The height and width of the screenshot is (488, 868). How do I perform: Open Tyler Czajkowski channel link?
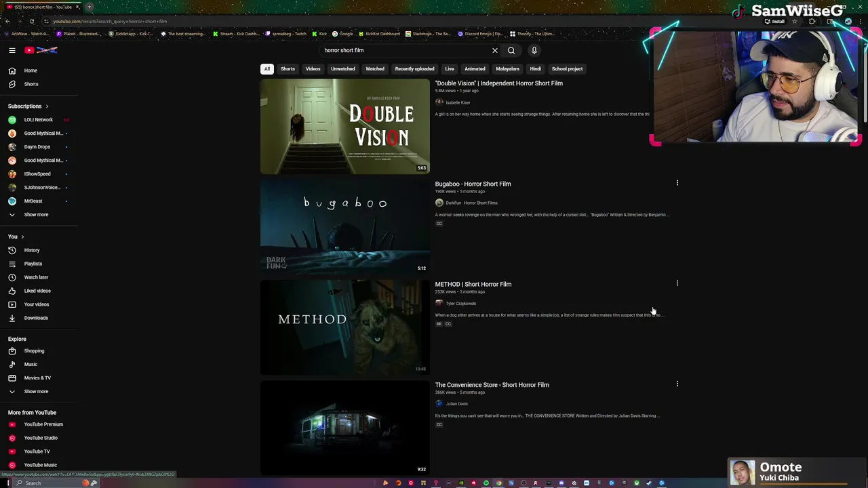point(460,304)
